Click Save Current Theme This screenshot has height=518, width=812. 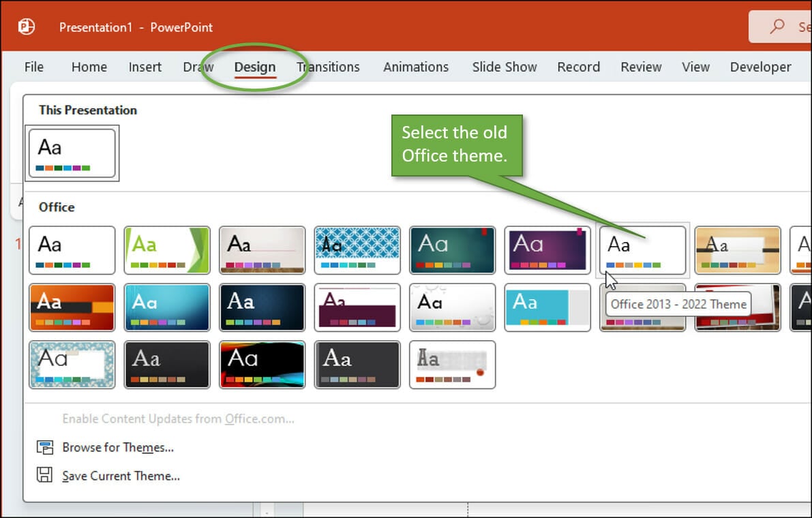[x=120, y=476]
